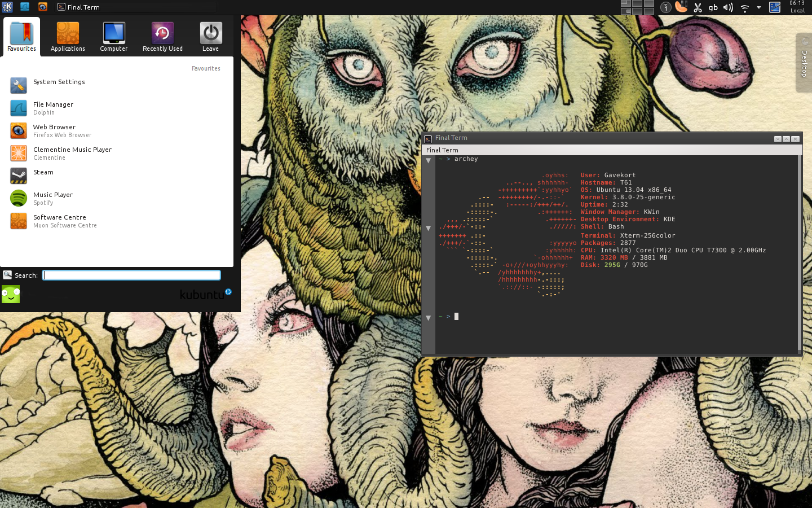
Task: Click the terminal's vertical scrollbar
Action: [800, 254]
